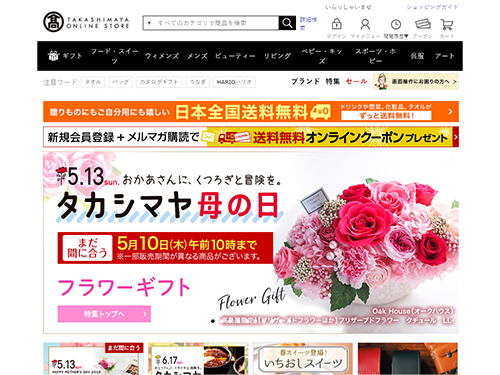Image resolution: width=500 pixels, height=375 pixels.
Task: Open the login padlock icon
Action: pos(336,24)
